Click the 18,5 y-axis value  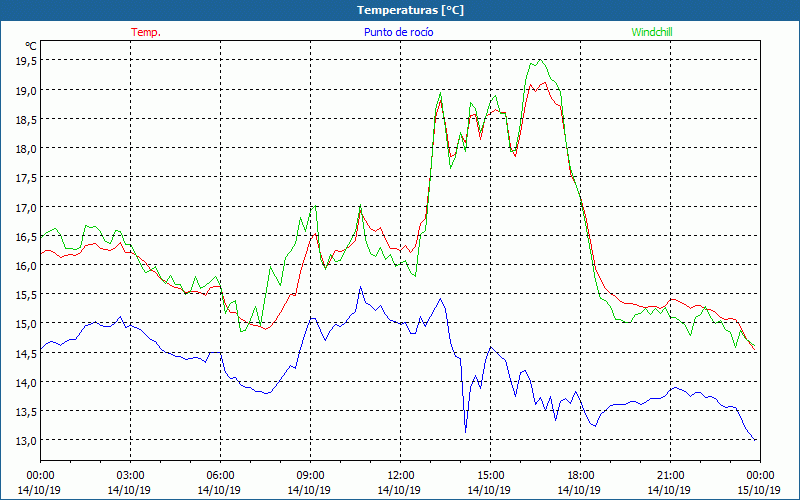(x=26, y=119)
